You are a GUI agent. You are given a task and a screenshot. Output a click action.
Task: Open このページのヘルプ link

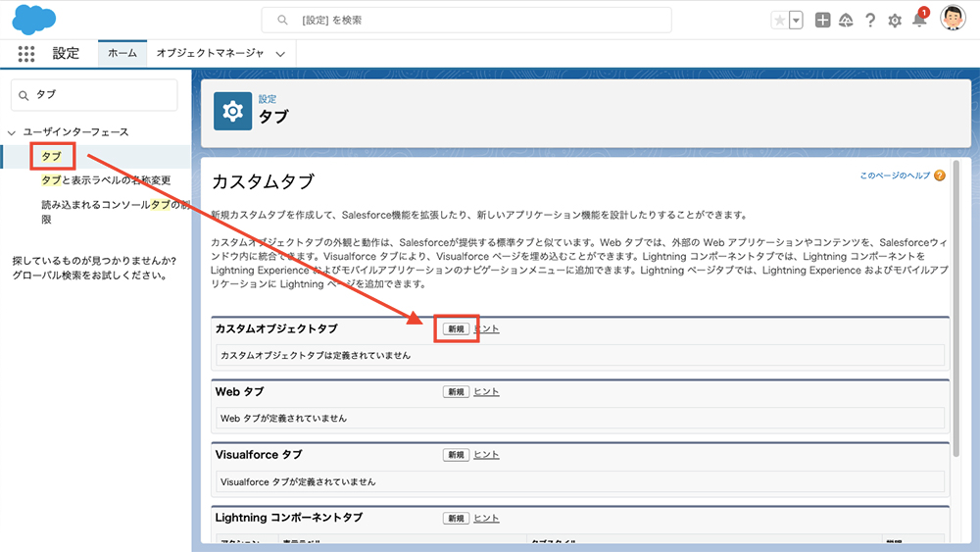click(x=895, y=176)
